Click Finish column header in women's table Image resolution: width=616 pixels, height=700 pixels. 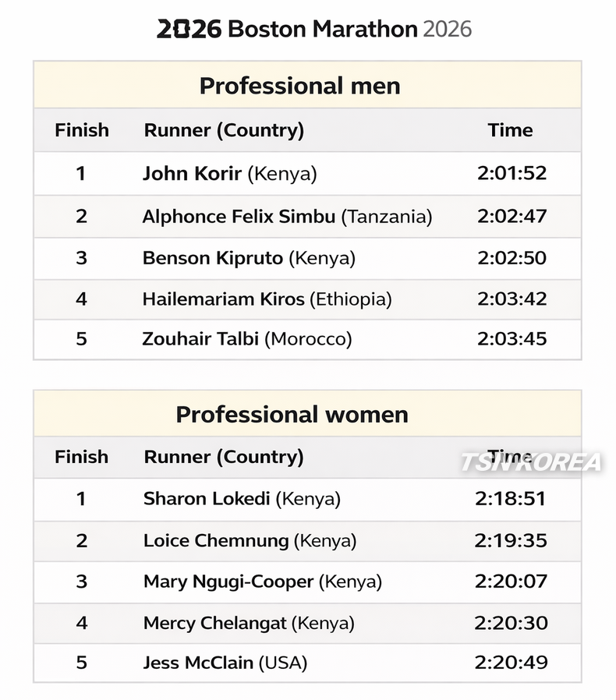[x=81, y=457]
